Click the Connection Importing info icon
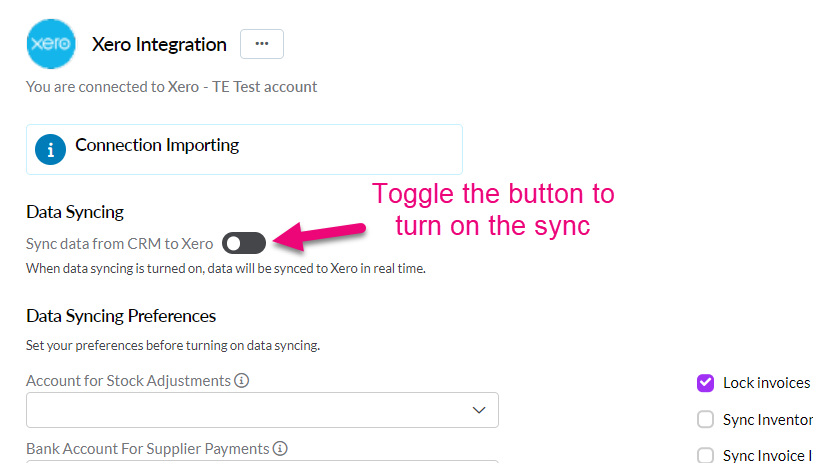 50,150
